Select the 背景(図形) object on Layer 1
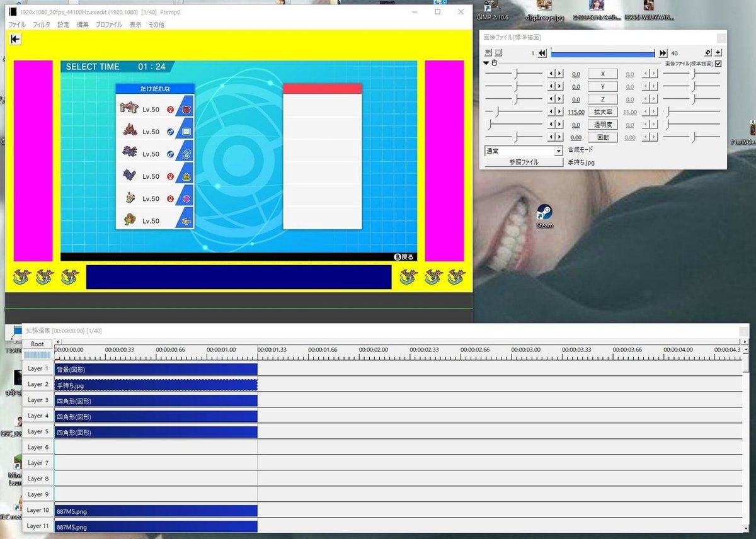Image resolution: width=756 pixels, height=539 pixels. 156,369
